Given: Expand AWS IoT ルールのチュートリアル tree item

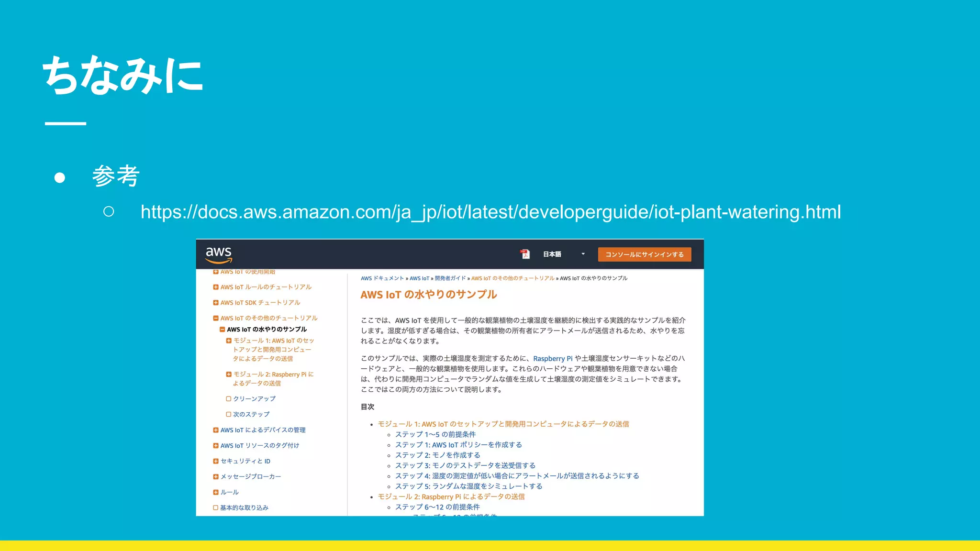Looking at the screenshot, I should coord(216,287).
